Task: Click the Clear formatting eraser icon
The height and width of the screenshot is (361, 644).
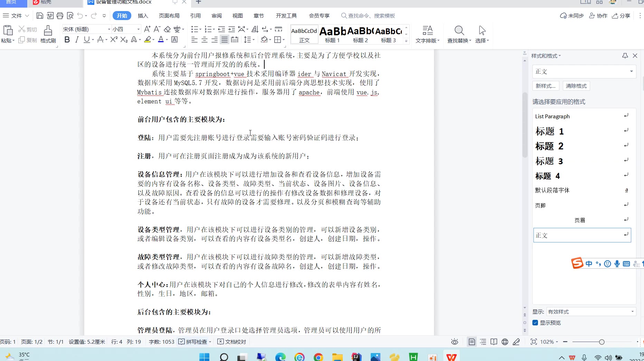Action: [x=167, y=29]
